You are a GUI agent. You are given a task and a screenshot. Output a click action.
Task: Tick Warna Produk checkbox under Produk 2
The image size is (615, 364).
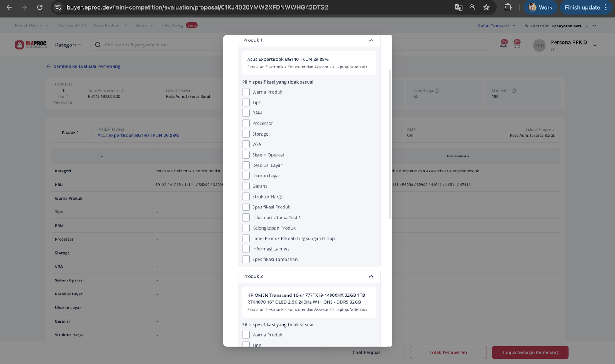246,335
